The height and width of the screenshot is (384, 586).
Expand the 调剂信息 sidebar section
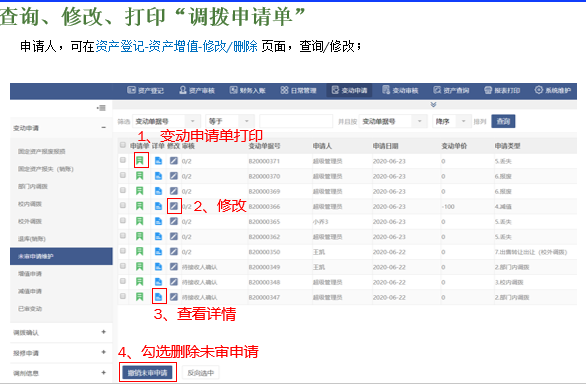104,372
